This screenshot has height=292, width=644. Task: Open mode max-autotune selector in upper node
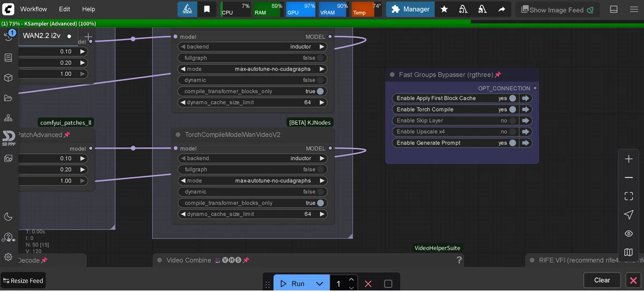[252, 69]
